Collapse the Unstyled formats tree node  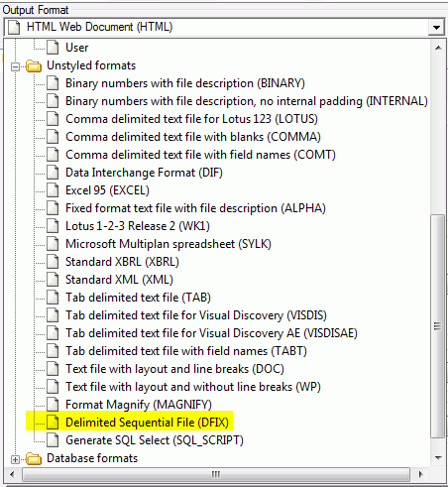click(15, 66)
